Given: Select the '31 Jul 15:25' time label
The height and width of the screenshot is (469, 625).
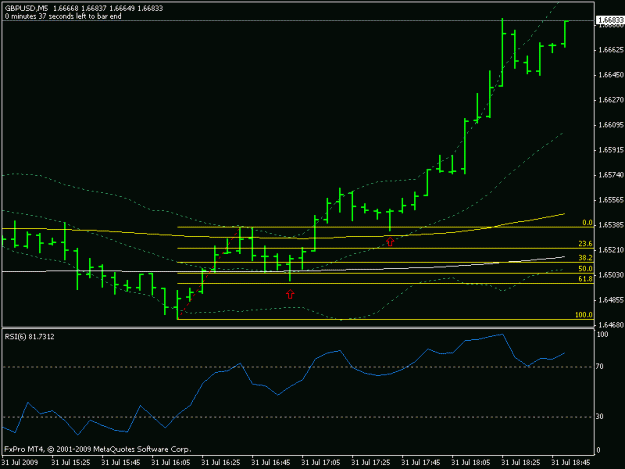Looking at the screenshot, I should click(x=71, y=463).
